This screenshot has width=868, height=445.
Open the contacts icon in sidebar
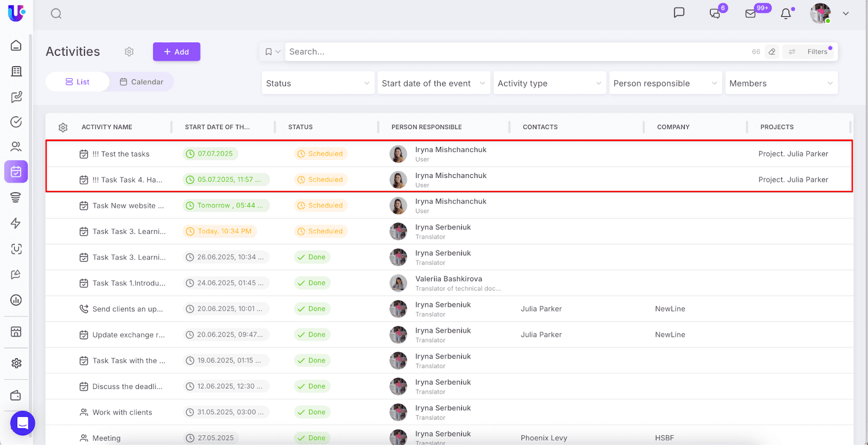point(16,147)
